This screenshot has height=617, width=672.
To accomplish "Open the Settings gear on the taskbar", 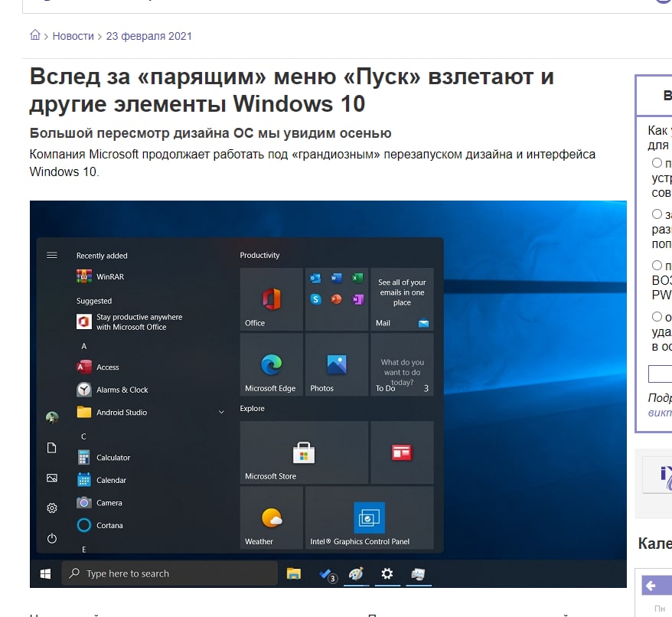I will pos(387,573).
